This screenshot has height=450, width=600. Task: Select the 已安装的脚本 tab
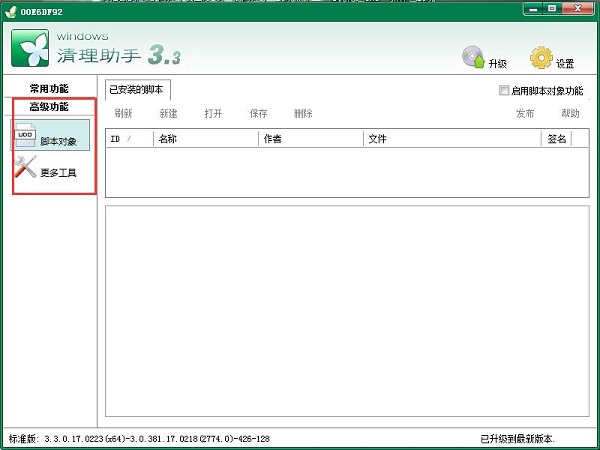click(137, 90)
